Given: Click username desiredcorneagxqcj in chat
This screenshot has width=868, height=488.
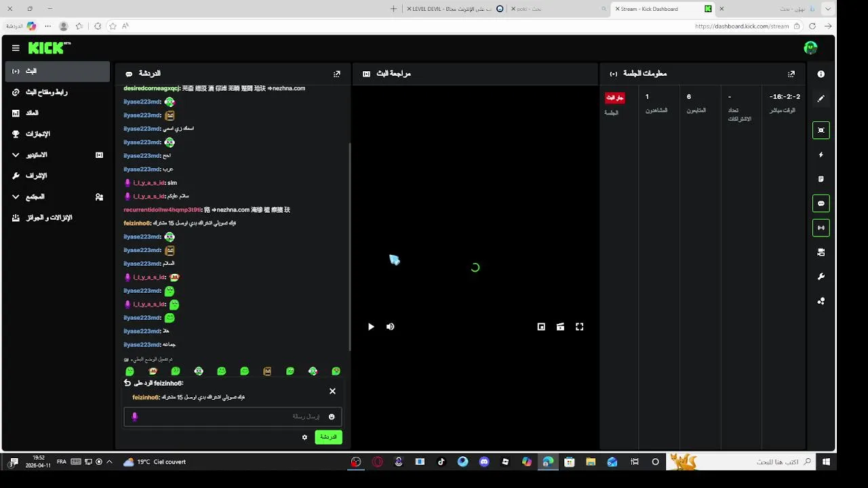Looking at the screenshot, I should coord(151,88).
